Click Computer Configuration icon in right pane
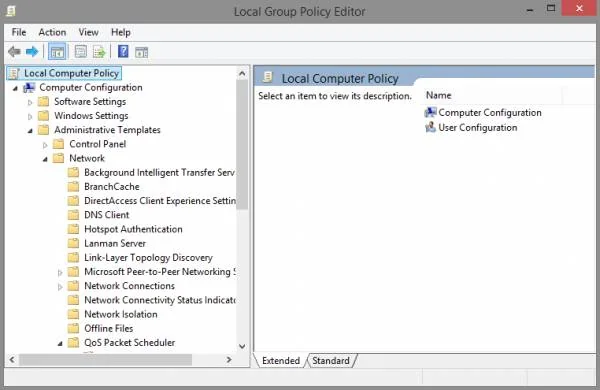The width and height of the screenshot is (600, 390). pyautogui.click(x=430, y=112)
